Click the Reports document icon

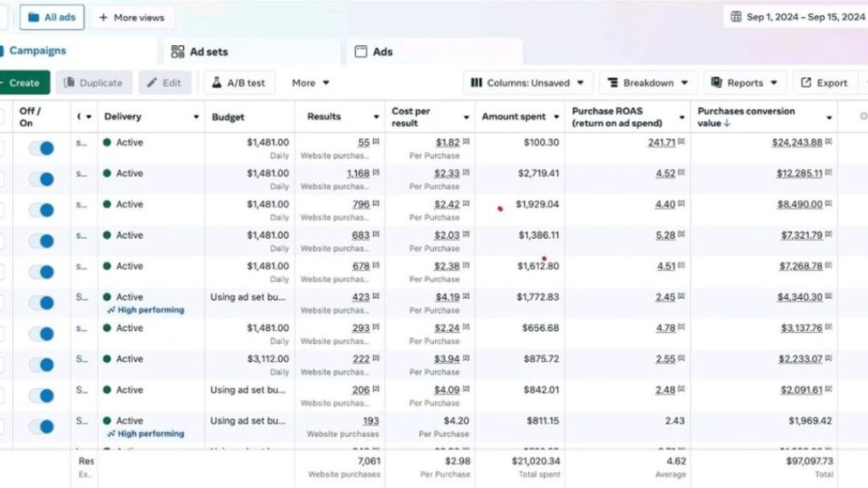coord(716,82)
